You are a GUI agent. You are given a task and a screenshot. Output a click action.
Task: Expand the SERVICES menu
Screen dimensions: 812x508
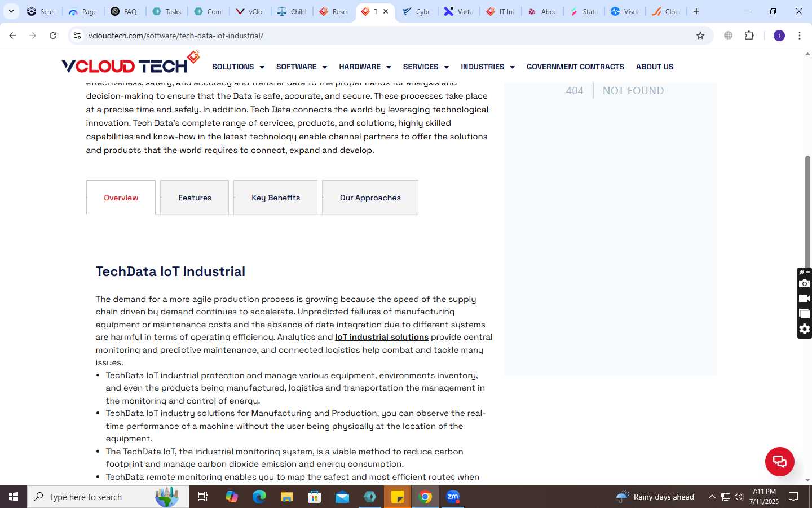coord(426,67)
